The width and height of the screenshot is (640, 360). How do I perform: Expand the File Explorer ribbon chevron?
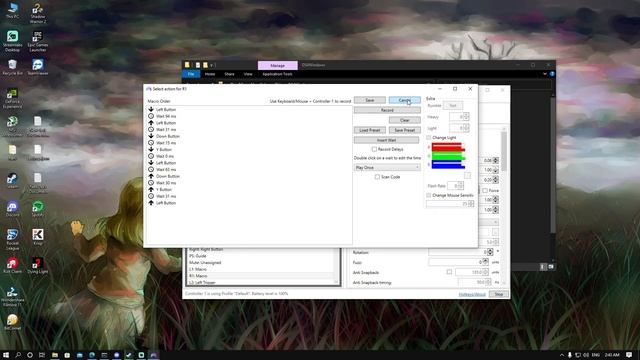pos(544,74)
